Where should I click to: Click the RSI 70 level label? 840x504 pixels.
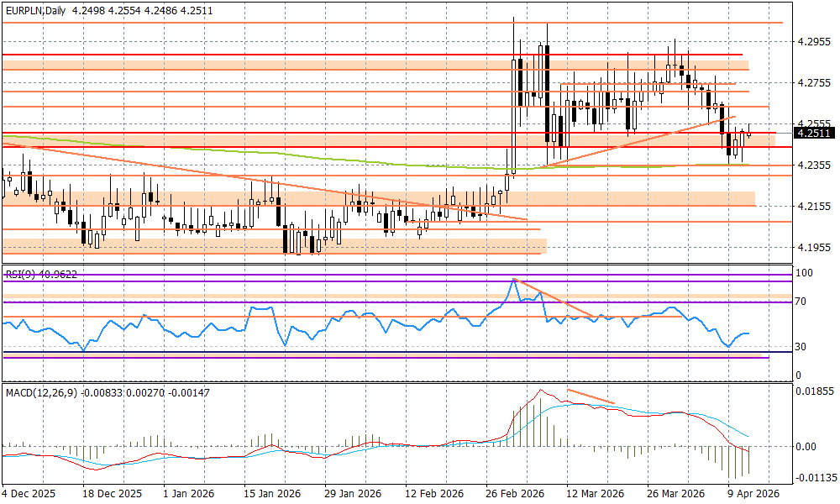coord(802,301)
